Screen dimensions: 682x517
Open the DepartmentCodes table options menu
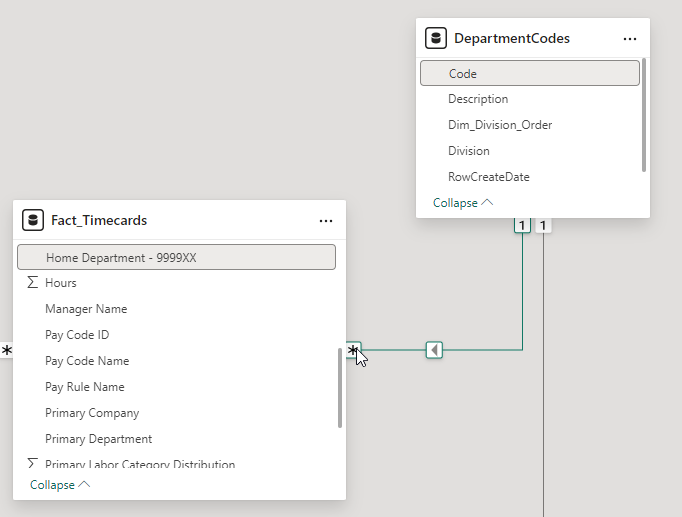pyautogui.click(x=629, y=39)
